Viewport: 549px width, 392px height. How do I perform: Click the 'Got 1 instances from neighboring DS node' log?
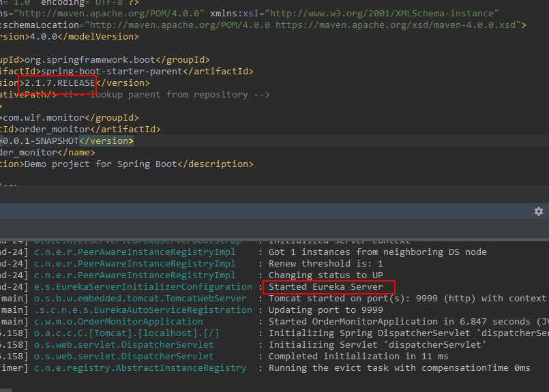click(377, 252)
